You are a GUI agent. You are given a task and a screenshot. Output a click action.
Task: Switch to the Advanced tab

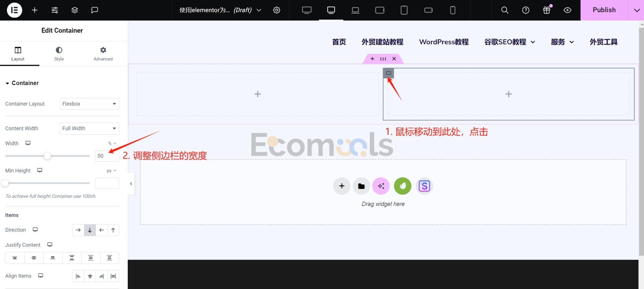tap(103, 54)
